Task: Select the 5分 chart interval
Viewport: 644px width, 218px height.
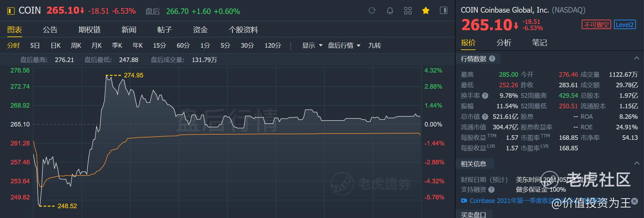Action: [x=225, y=46]
